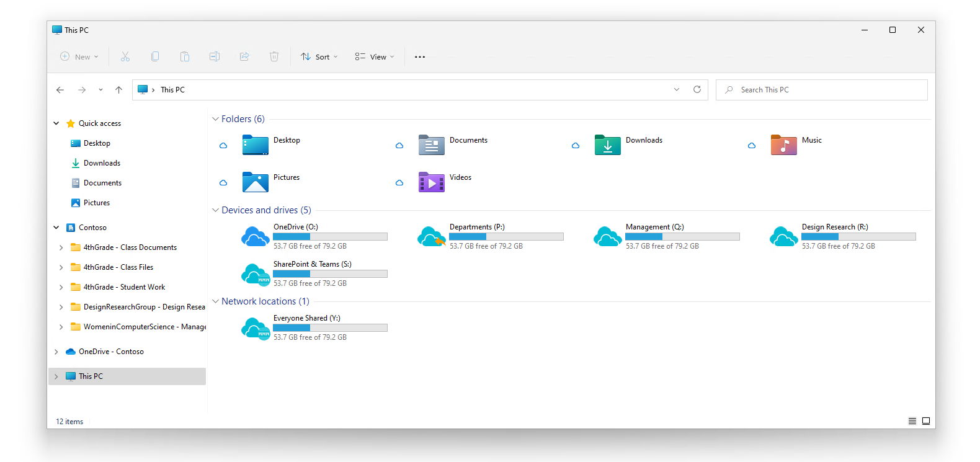The image size is (980, 462).
Task: Open the View dropdown menu
Action: pos(375,56)
